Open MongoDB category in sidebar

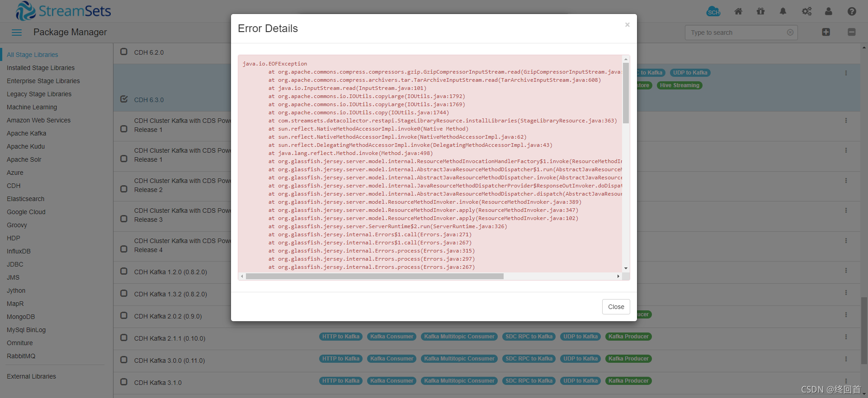[21, 317]
